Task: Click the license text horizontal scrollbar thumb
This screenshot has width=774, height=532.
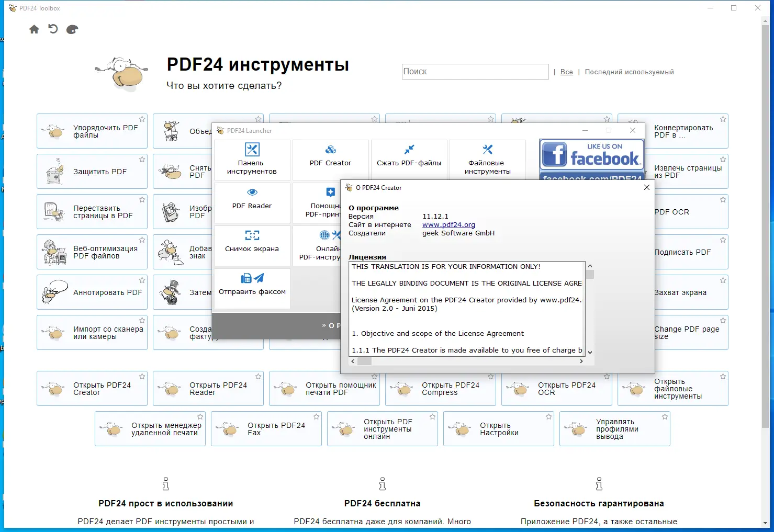Action: point(364,361)
